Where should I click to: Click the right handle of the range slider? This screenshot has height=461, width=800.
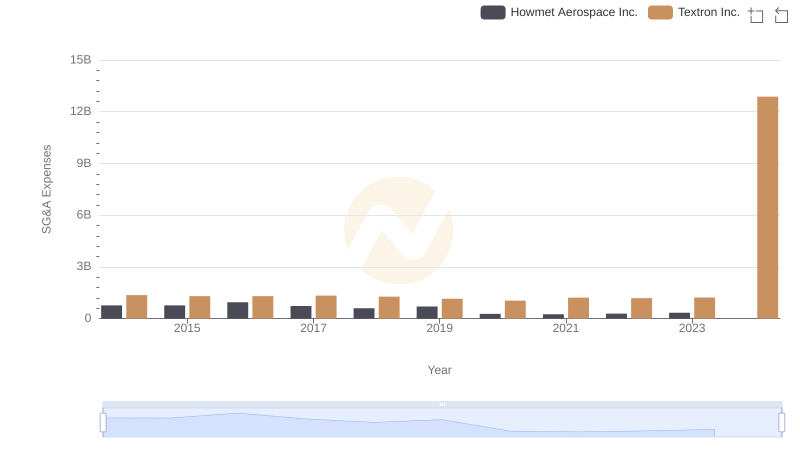[x=781, y=423]
